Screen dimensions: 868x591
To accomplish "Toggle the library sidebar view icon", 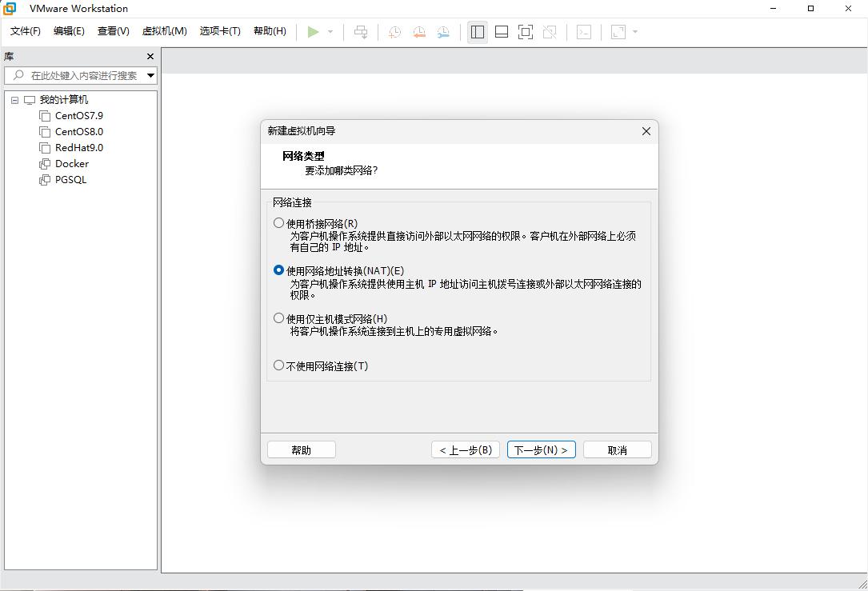I will pos(477,32).
